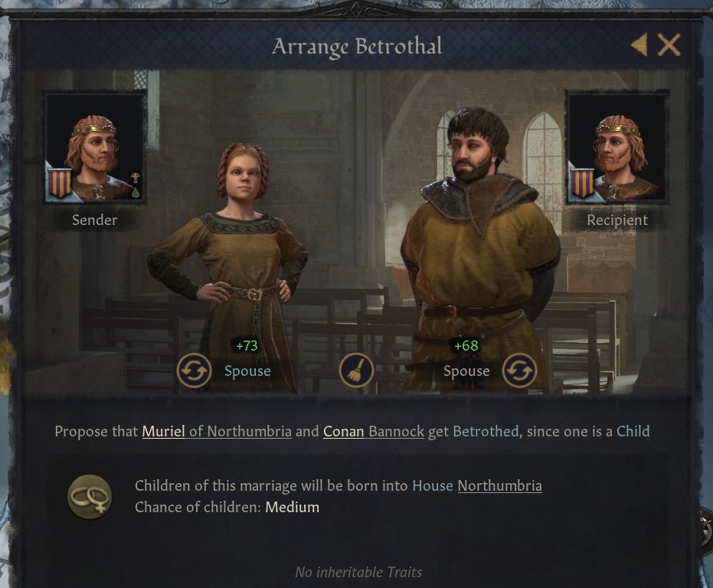Open Muriel of Northumbria character link
713x588 pixels.
(217, 431)
